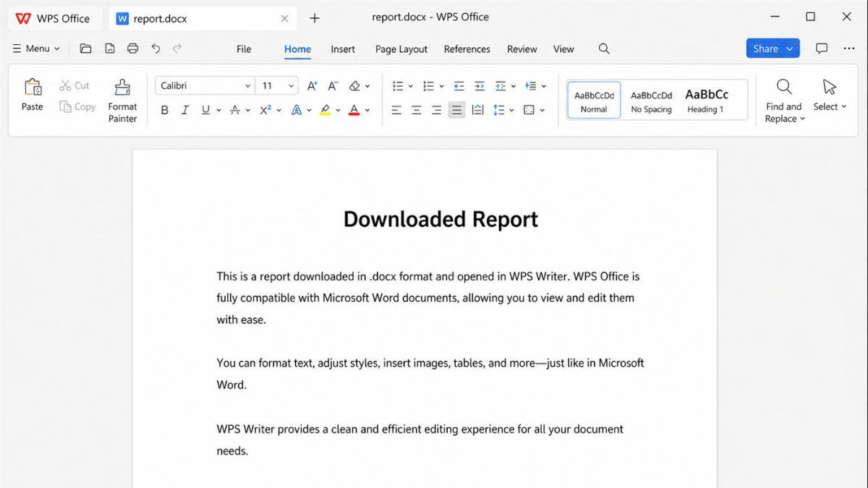Click the clear formatting eraser icon
The height and width of the screenshot is (488, 868).
(x=354, y=85)
